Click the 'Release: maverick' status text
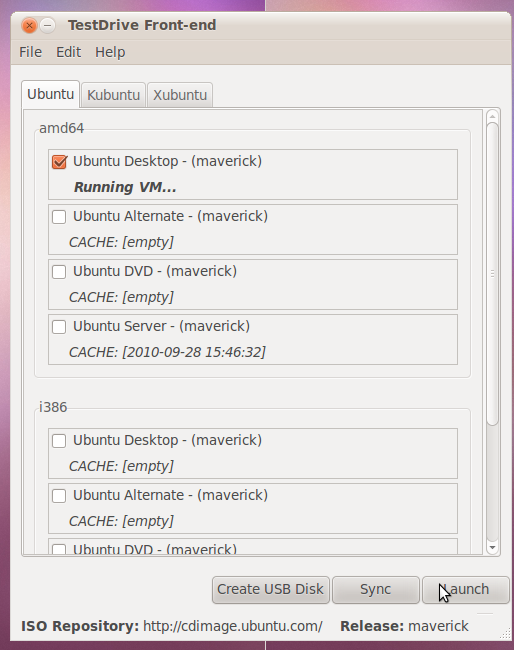 (404, 626)
